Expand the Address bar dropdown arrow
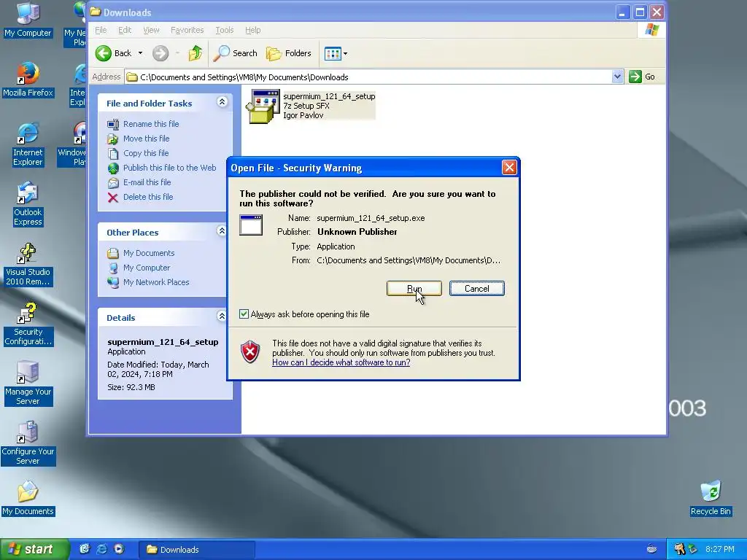 (x=617, y=77)
